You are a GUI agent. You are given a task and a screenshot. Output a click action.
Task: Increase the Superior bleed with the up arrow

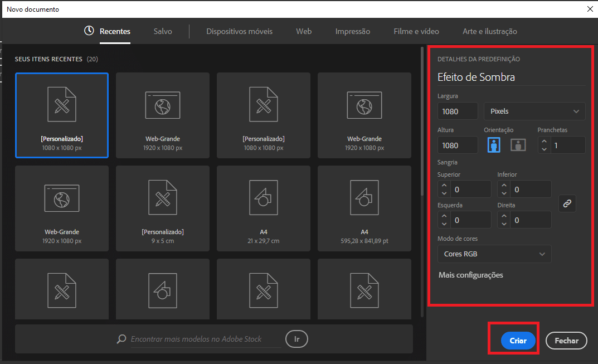coord(445,185)
